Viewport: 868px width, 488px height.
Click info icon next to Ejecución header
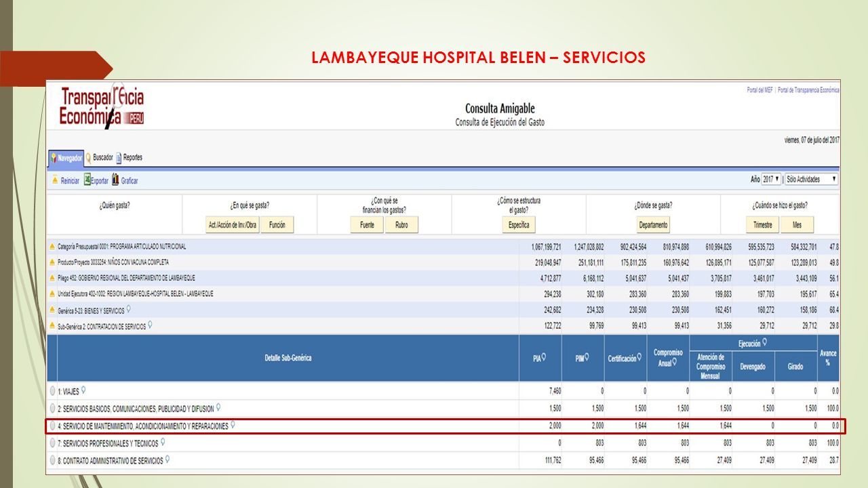[764, 342]
